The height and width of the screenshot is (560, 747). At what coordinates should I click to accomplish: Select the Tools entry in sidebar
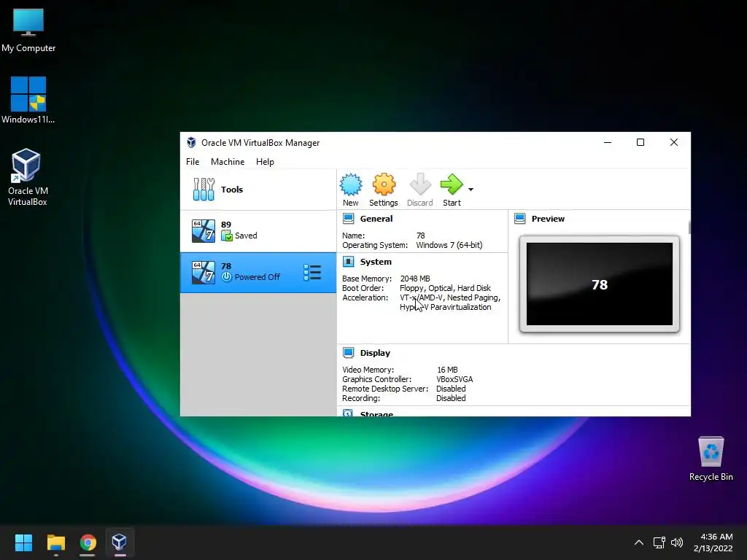click(x=258, y=190)
